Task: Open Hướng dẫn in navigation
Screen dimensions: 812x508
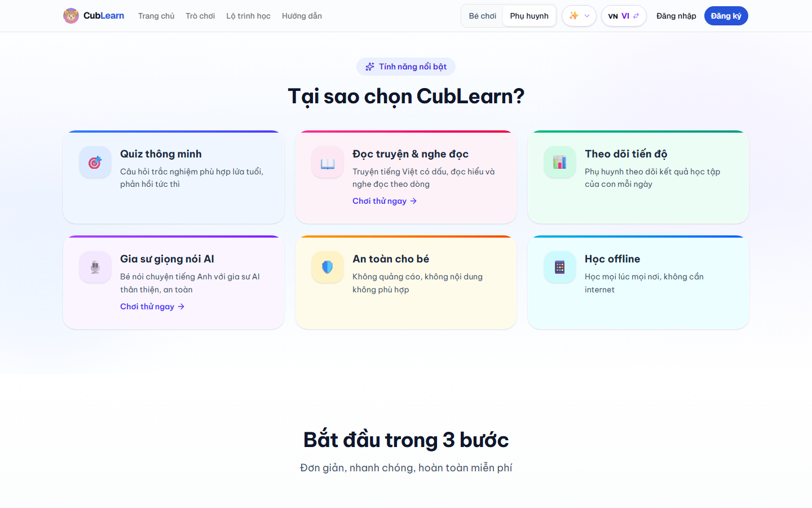Action: (x=302, y=16)
